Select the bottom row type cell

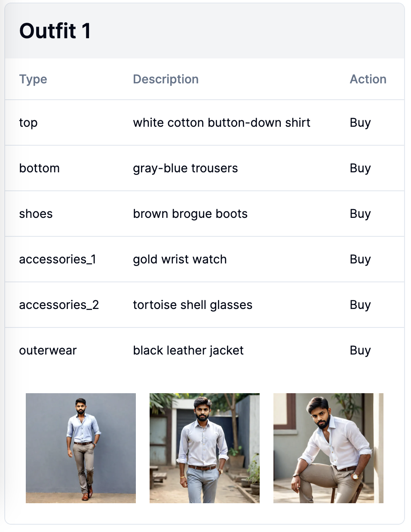(39, 168)
